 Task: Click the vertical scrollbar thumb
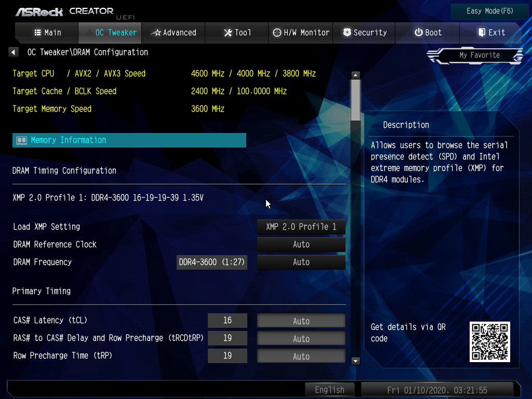[355, 100]
